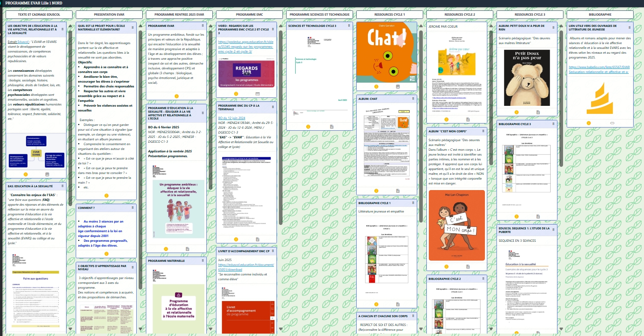
Task: Click document icon below Jérôme par cœur card
Action: coord(468,119)
